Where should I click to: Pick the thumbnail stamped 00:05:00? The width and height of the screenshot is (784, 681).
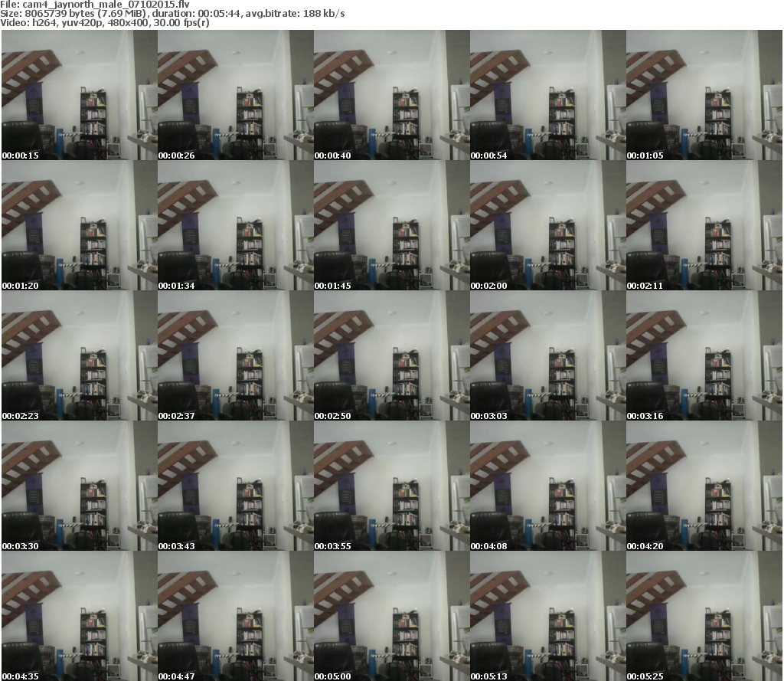(391, 616)
